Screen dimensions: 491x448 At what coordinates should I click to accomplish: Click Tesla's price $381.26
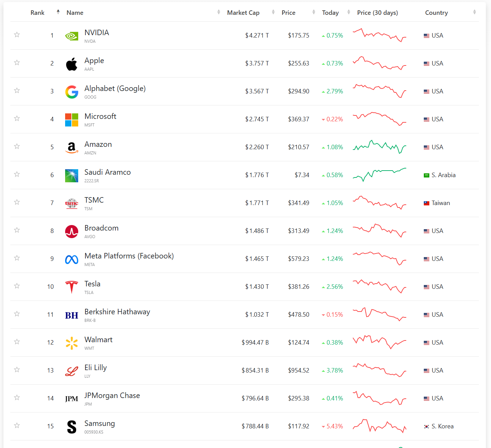tap(299, 287)
